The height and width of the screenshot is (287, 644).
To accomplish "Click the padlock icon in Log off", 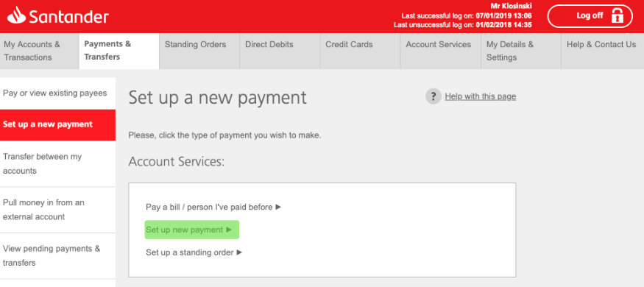I will 617,16.
